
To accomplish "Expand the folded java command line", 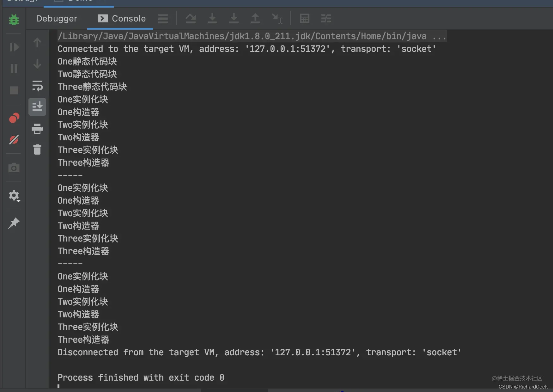I will pos(252,36).
